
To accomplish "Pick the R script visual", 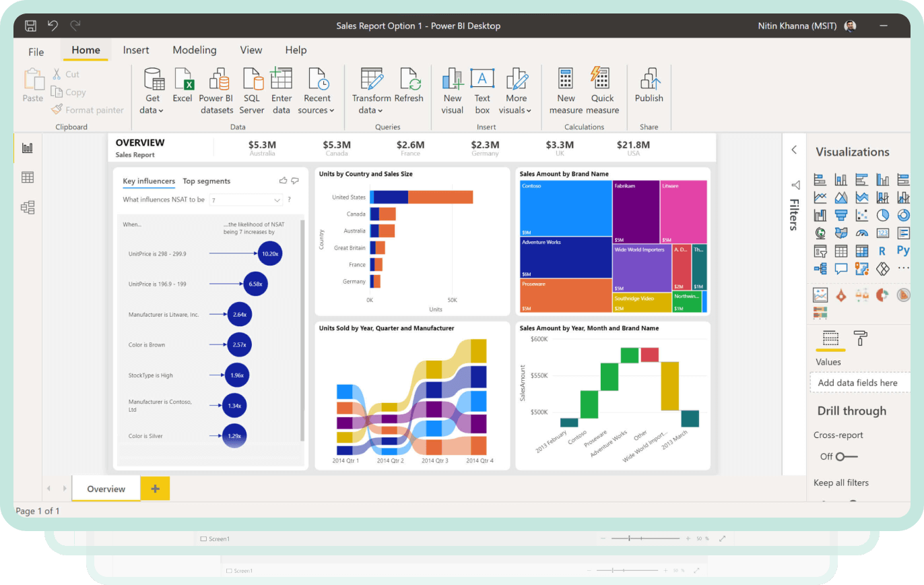I will tap(883, 251).
